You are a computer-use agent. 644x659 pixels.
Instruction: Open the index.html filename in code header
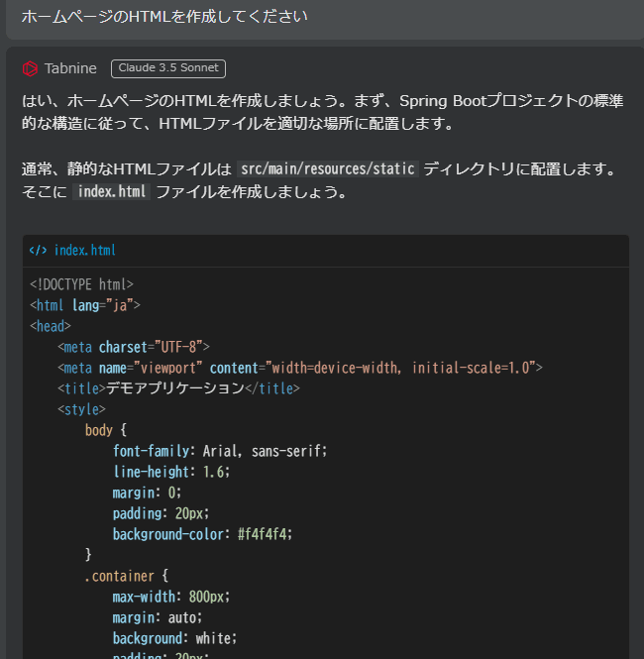84,251
